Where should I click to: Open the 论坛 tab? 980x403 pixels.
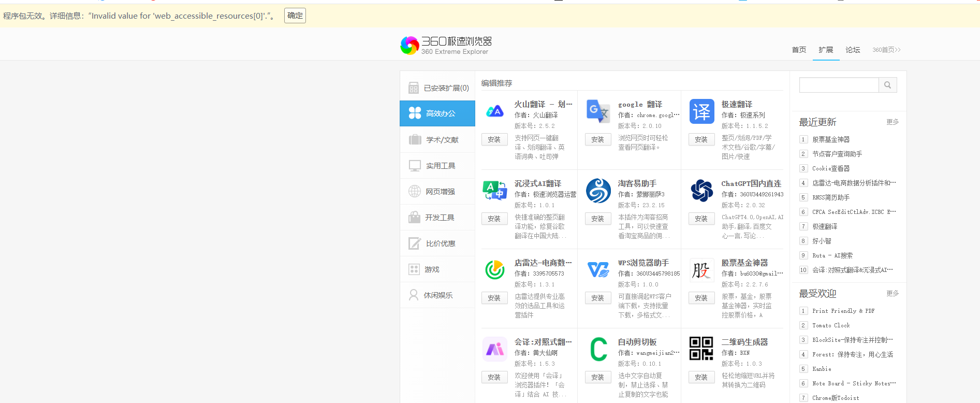[853, 50]
